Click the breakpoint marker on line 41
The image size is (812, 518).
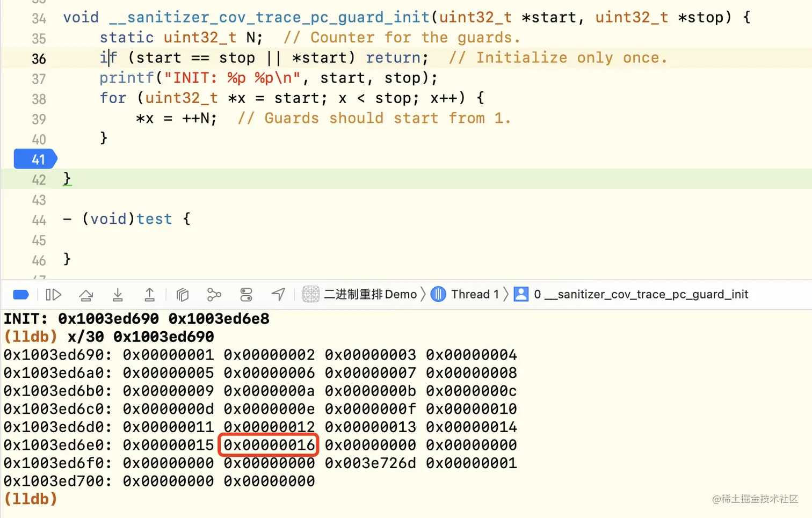tap(35, 159)
